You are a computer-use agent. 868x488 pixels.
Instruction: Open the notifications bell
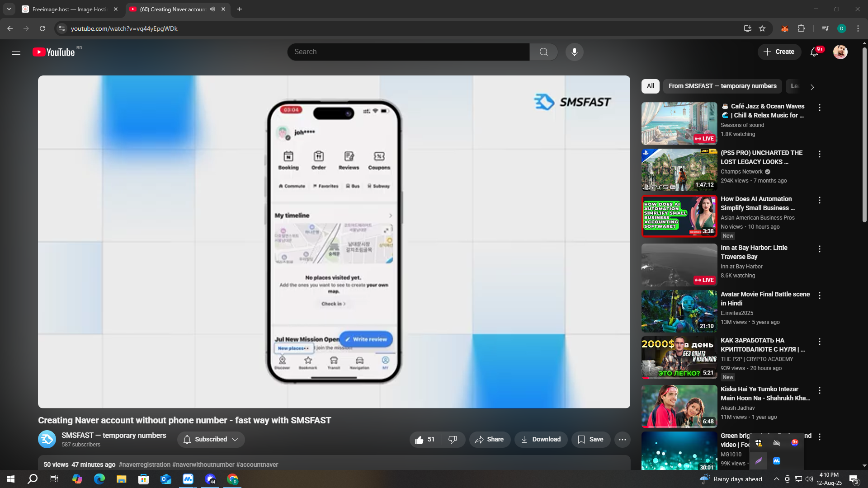click(x=814, y=52)
